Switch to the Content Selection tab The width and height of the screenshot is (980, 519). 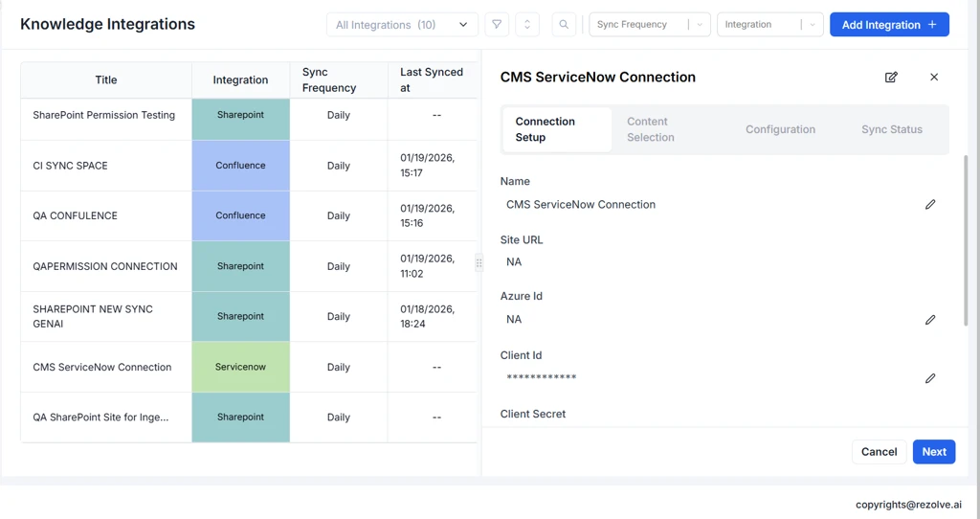point(651,129)
